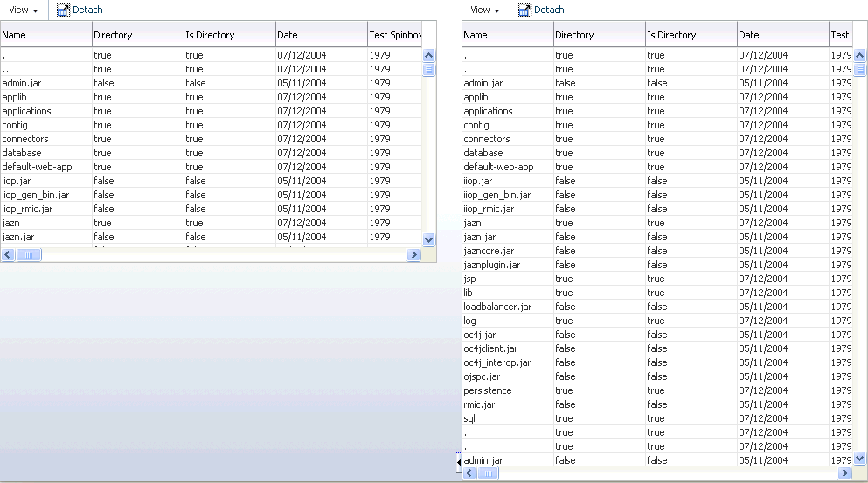868x483 pixels.
Task: Click the Detach icon in the right table toolbar
Action: click(524, 10)
